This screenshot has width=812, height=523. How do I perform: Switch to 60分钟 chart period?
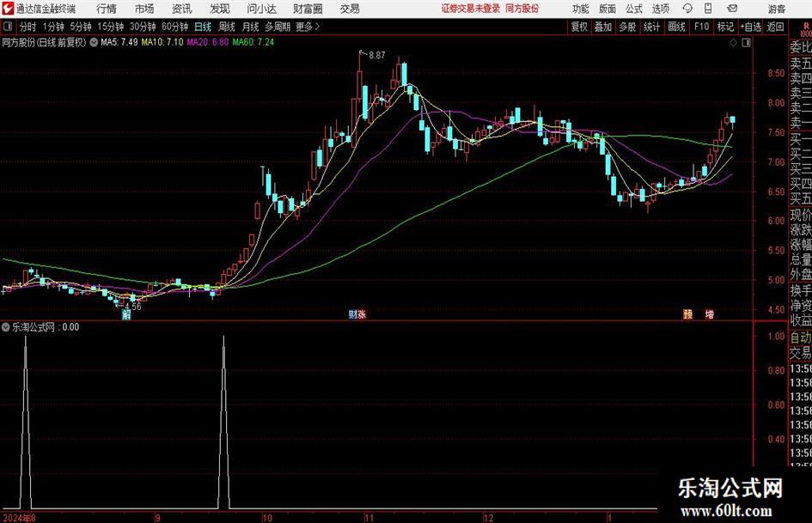(175, 27)
